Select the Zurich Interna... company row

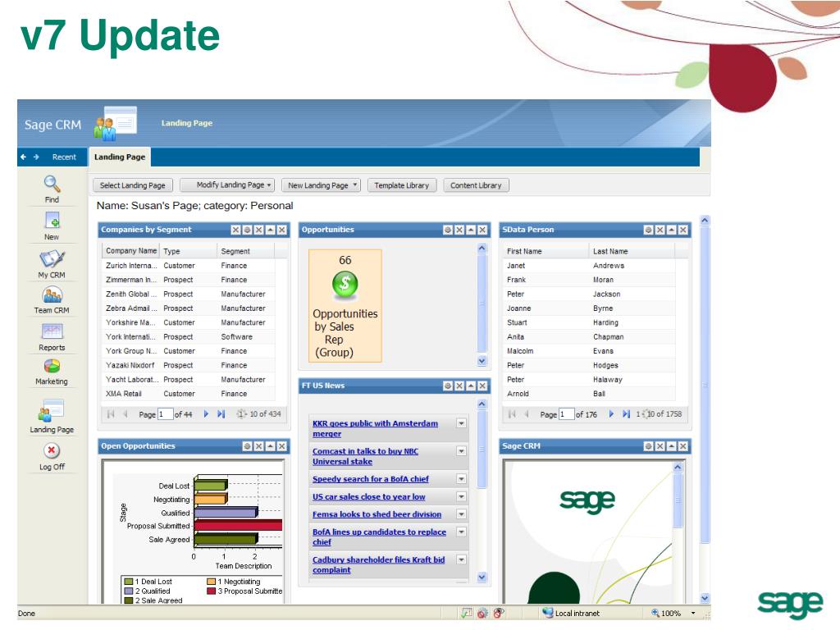[x=189, y=266]
